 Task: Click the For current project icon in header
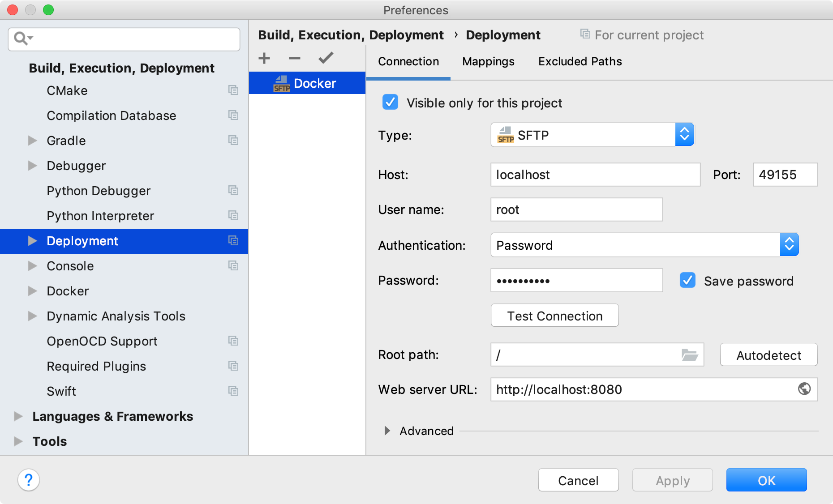click(x=585, y=34)
